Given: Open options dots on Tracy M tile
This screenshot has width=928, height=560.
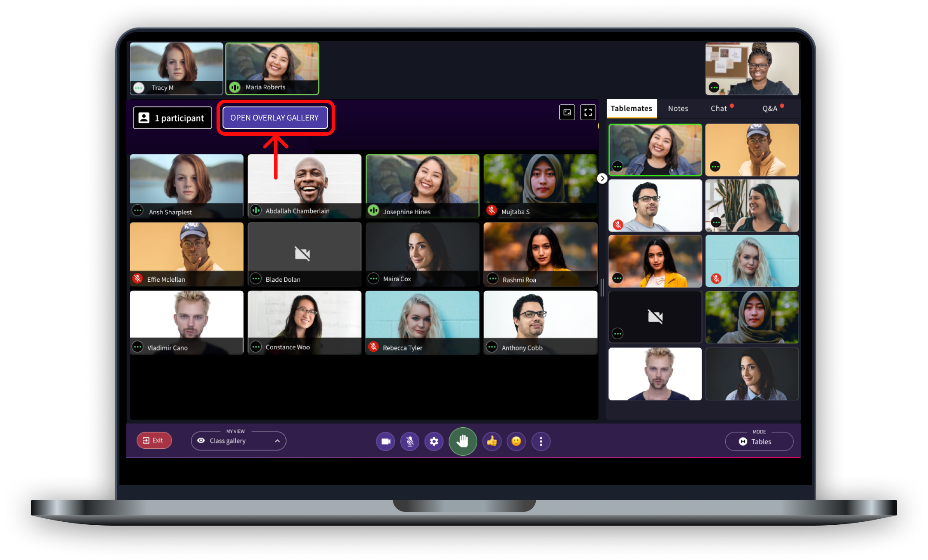Looking at the screenshot, I should pyautogui.click(x=139, y=88).
